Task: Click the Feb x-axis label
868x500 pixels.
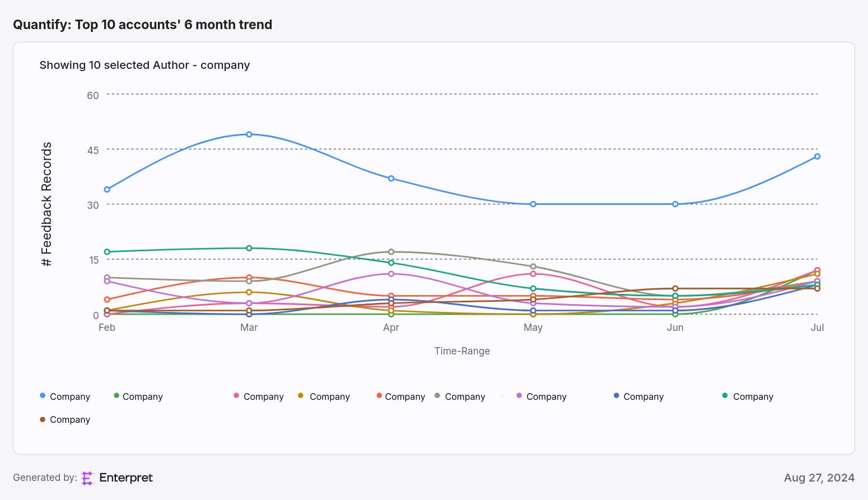Action: click(107, 328)
